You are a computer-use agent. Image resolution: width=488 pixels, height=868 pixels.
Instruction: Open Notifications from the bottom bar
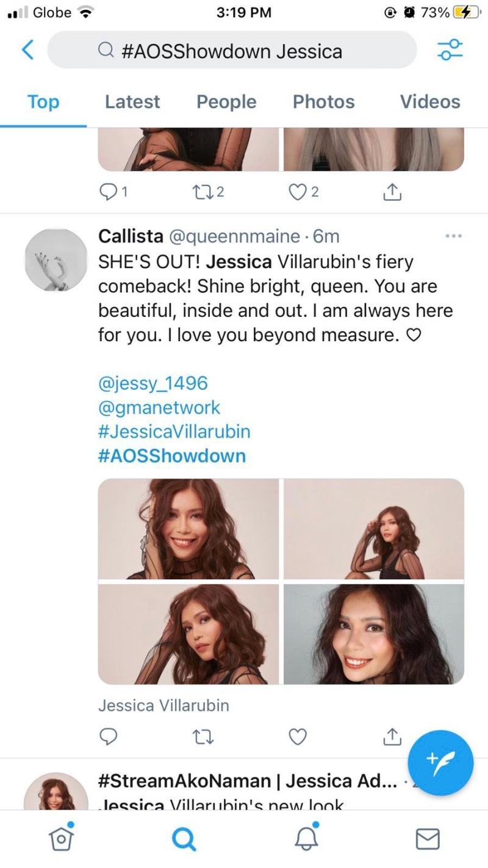pos(305,839)
